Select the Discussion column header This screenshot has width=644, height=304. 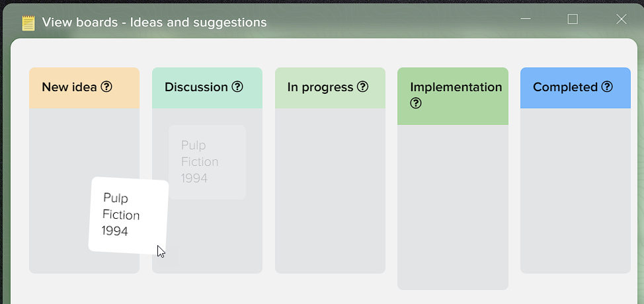point(207,88)
